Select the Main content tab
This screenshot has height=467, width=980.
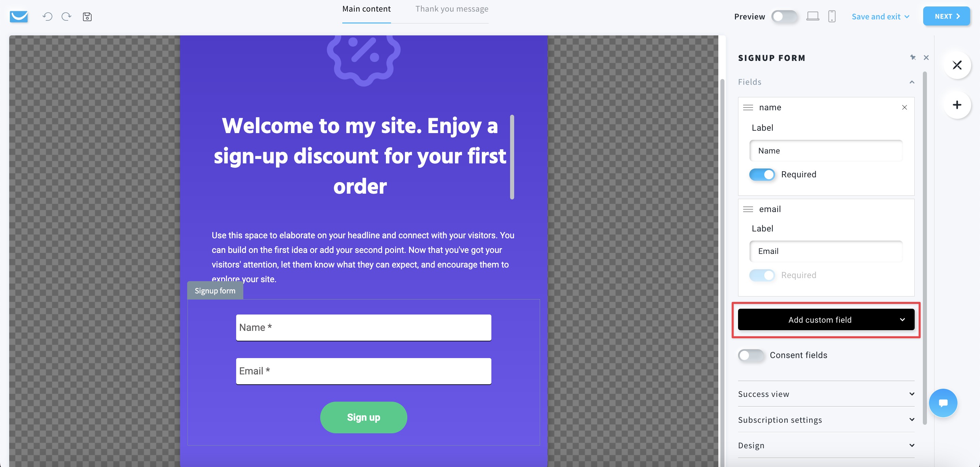coord(366,9)
